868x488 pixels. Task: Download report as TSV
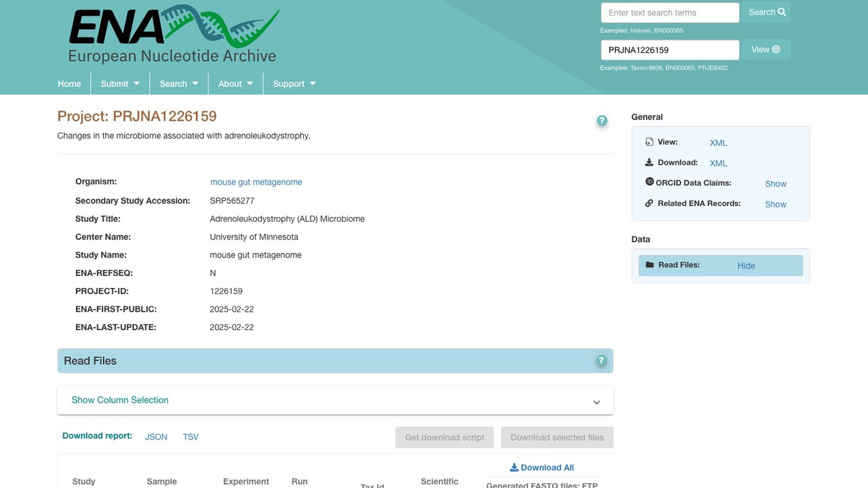click(x=191, y=437)
